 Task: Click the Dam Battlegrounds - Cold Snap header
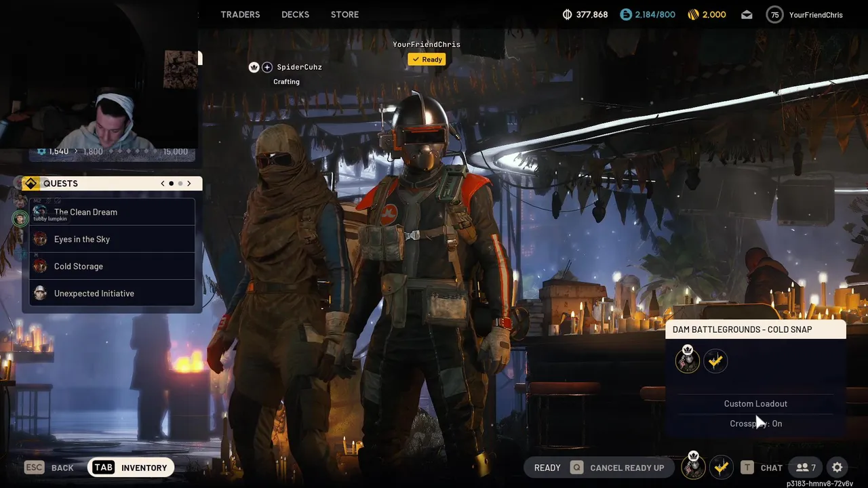tap(755, 329)
